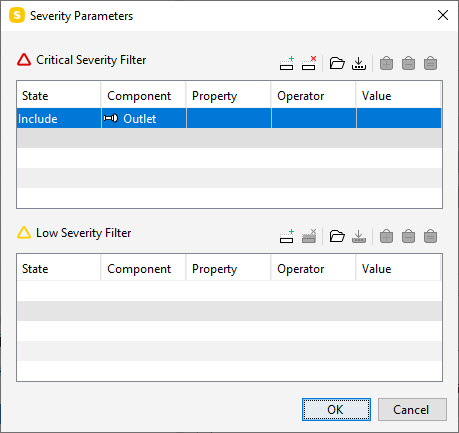
Task: Click the Operator cell of the selected row
Action: 314,118
